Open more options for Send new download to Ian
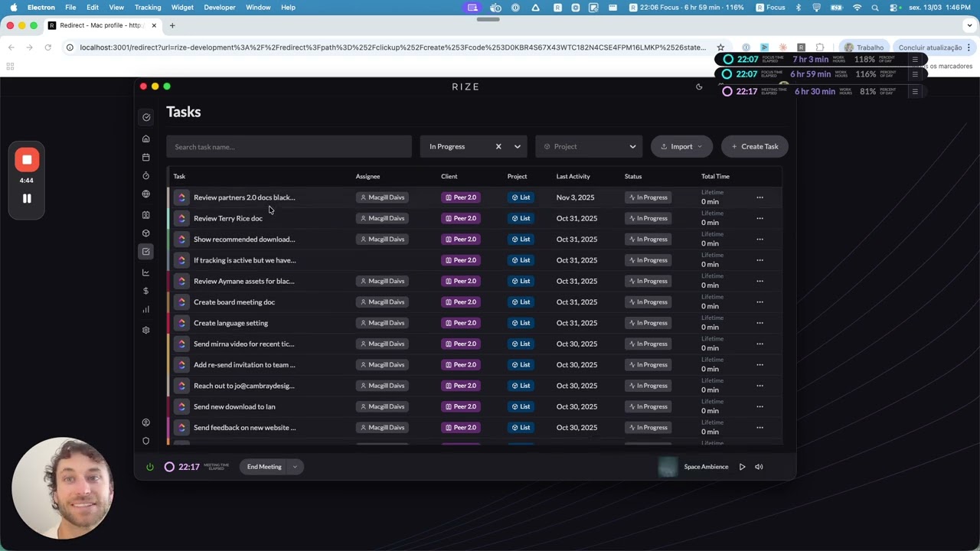980x551 pixels. [x=759, y=406]
